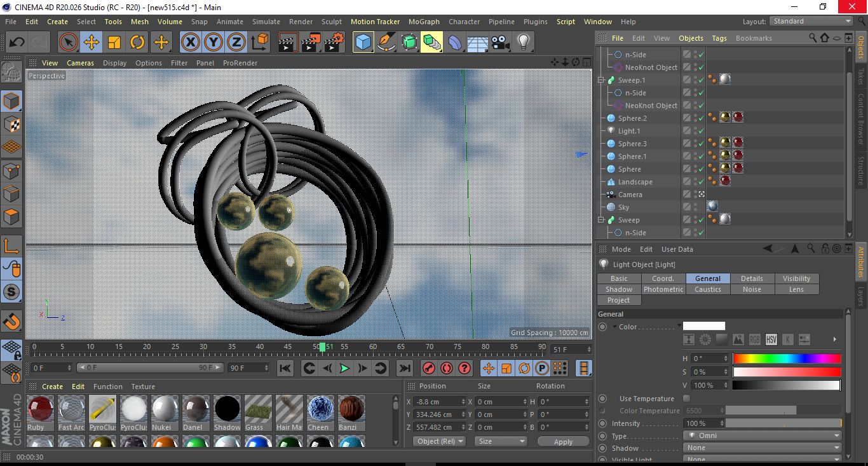The image size is (868, 466).
Task: Switch to Shadow tab in Attributes
Action: (619, 289)
